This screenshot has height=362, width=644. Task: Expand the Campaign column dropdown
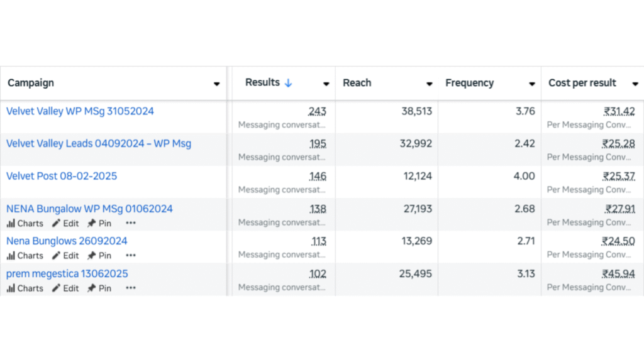[x=216, y=84]
